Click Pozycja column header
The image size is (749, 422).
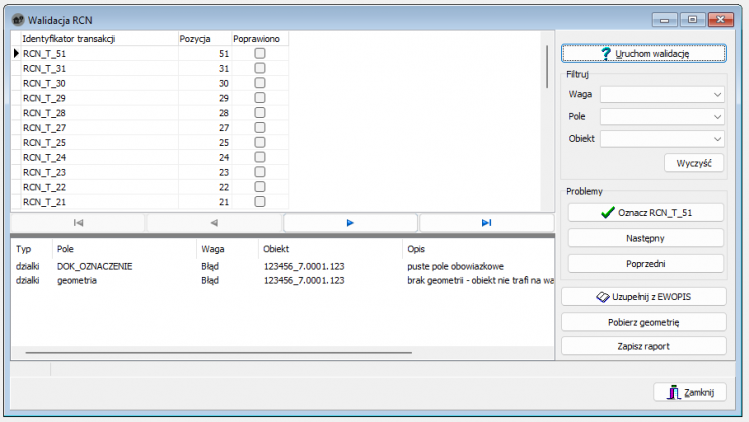click(x=205, y=39)
